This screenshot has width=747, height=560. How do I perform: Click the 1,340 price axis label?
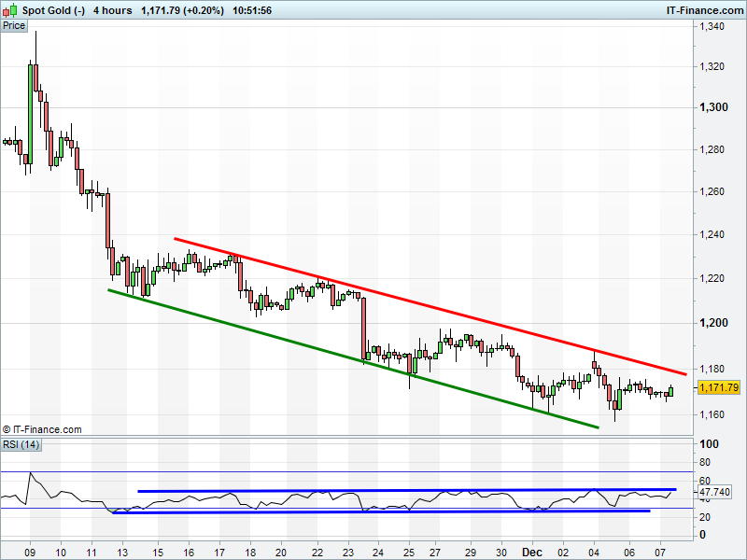(712, 26)
